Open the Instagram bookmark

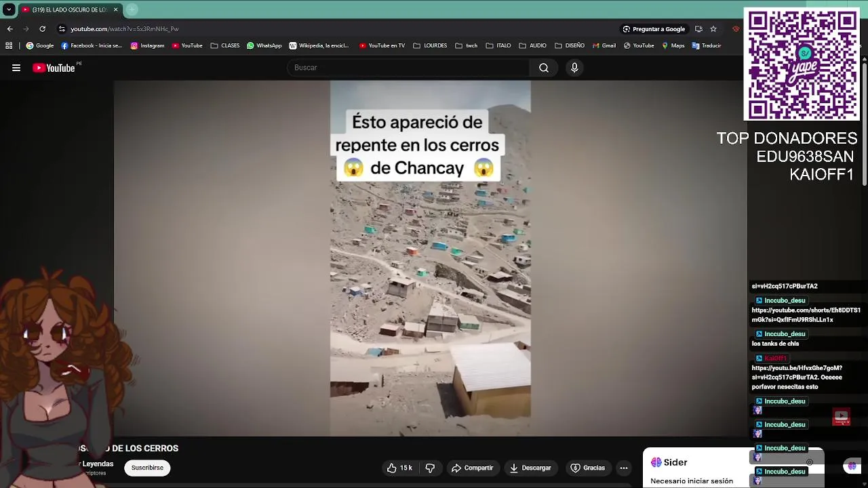tap(147, 45)
